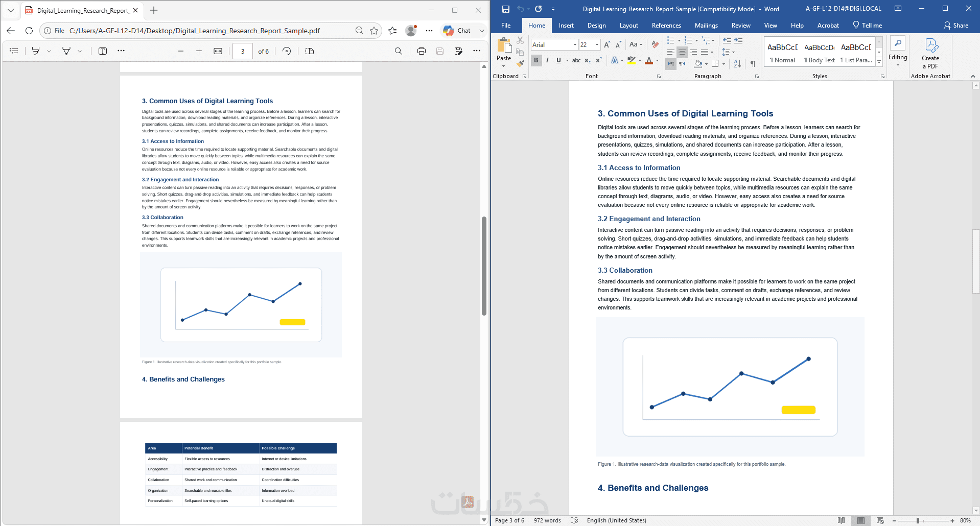The width and height of the screenshot is (980, 526).
Task: Click the Increase Font Size icon
Action: pos(607,45)
